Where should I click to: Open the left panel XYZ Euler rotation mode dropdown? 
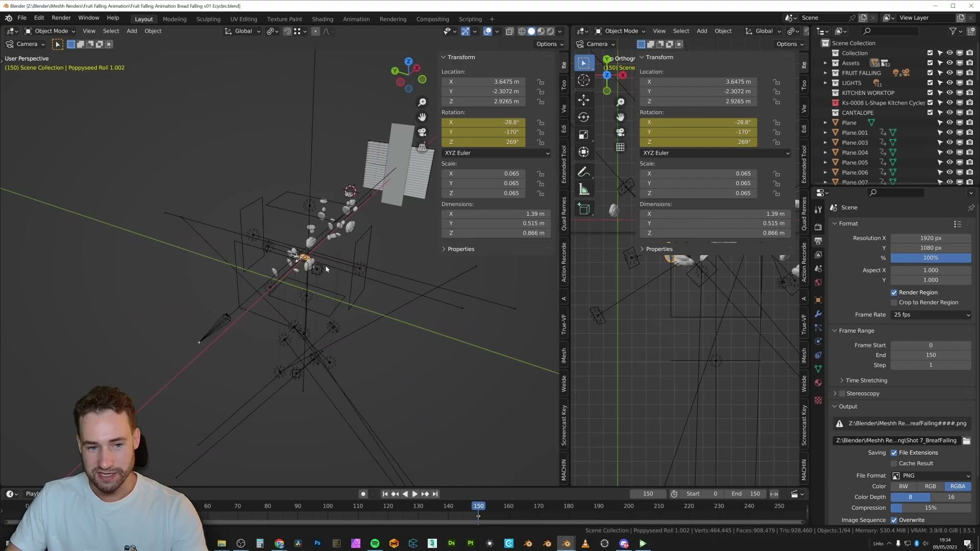coord(496,153)
